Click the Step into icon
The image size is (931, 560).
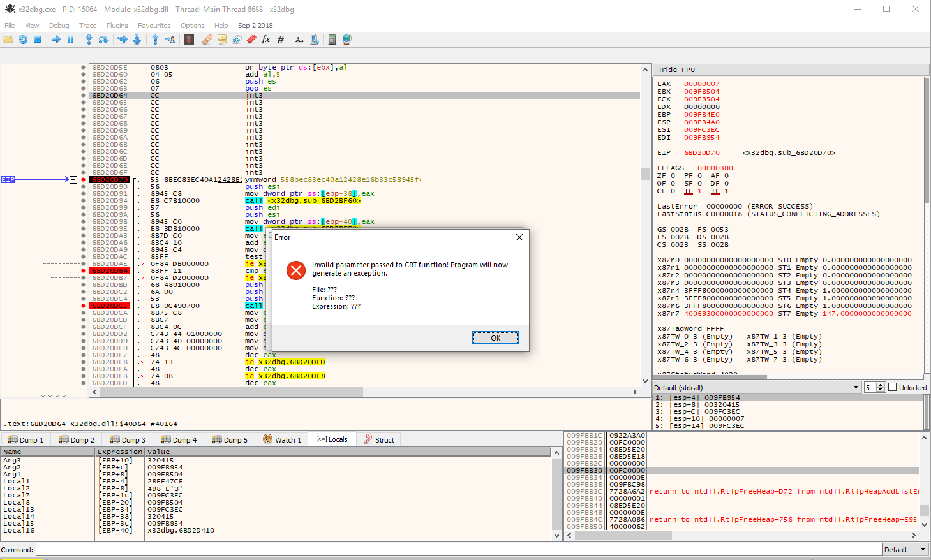pos(89,40)
